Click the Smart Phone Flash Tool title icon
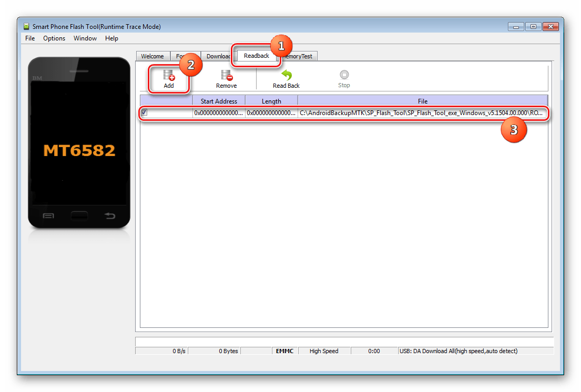581x392 pixels. tap(26, 26)
